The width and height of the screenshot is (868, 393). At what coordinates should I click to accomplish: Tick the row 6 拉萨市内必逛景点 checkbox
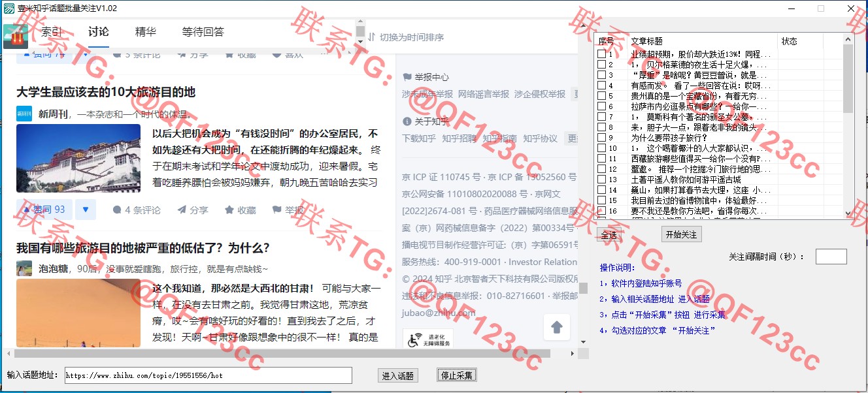pyautogui.click(x=601, y=106)
